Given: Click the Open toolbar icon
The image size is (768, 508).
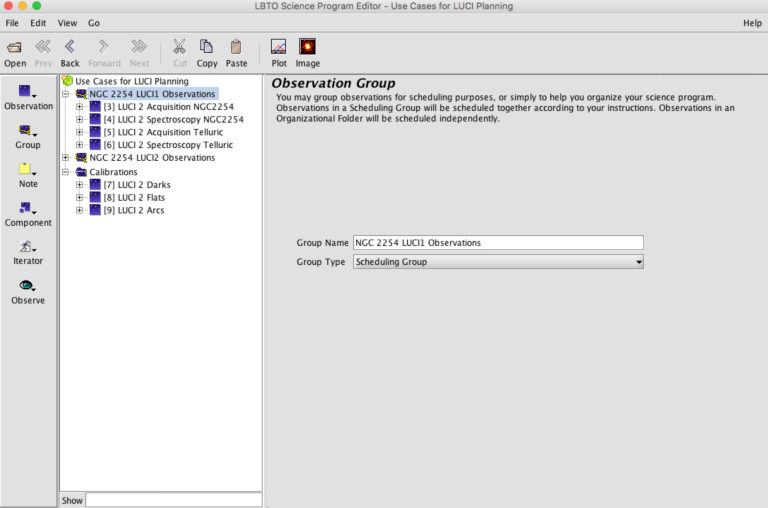Looking at the screenshot, I should [15, 48].
